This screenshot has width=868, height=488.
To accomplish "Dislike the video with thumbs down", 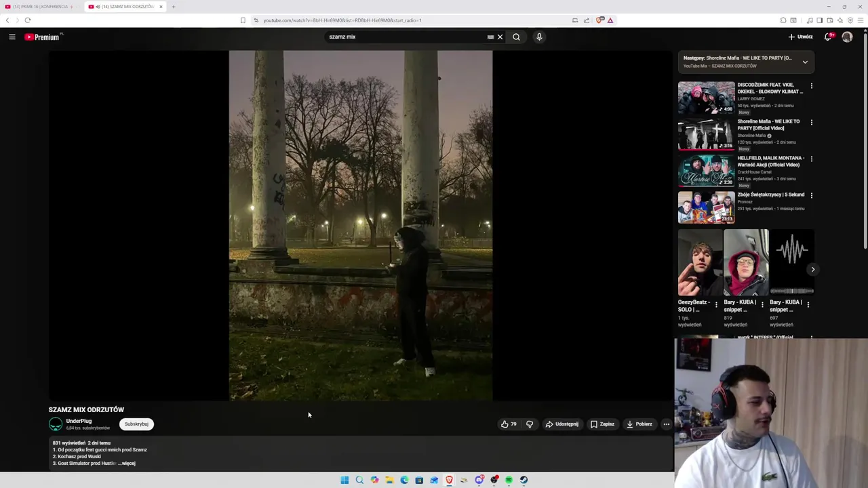I will click(x=530, y=424).
